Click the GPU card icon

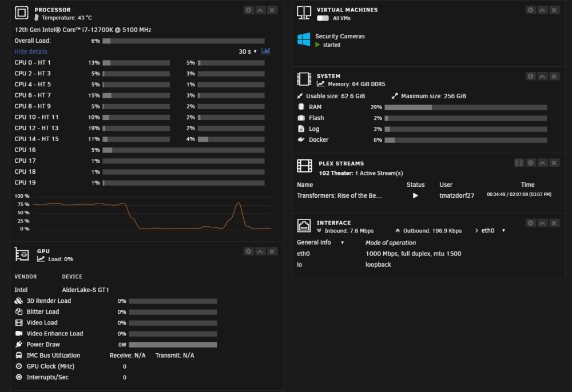tap(22, 254)
